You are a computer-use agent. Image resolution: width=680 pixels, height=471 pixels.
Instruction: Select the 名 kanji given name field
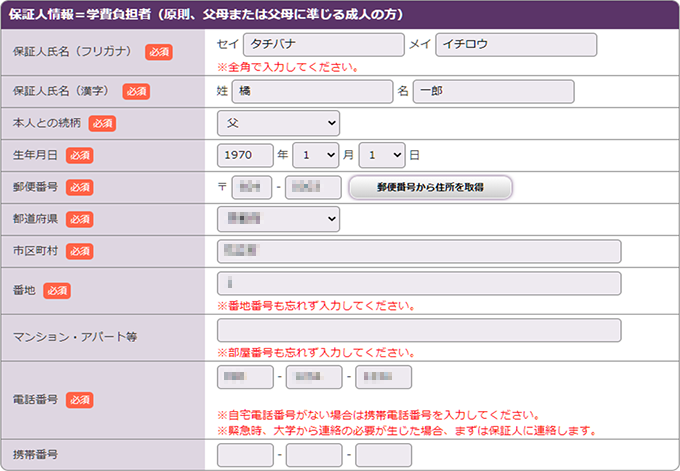pyautogui.click(x=493, y=91)
